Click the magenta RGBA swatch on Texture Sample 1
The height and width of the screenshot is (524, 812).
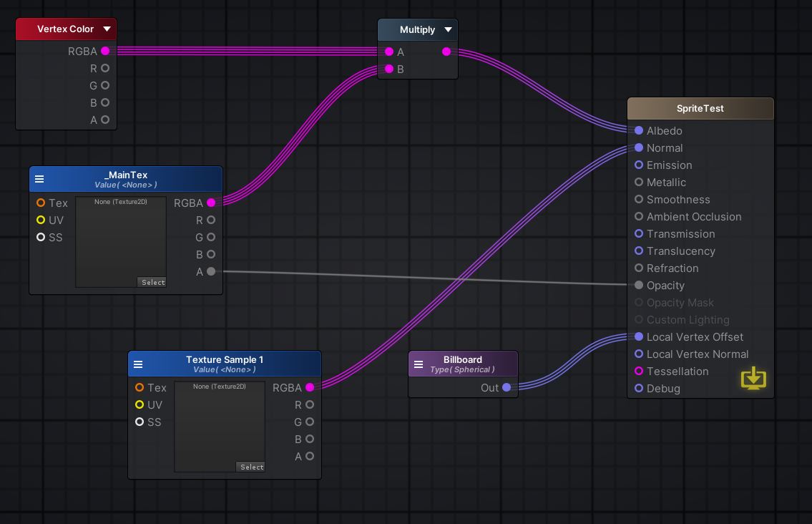pyautogui.click(x=309, y=387)
